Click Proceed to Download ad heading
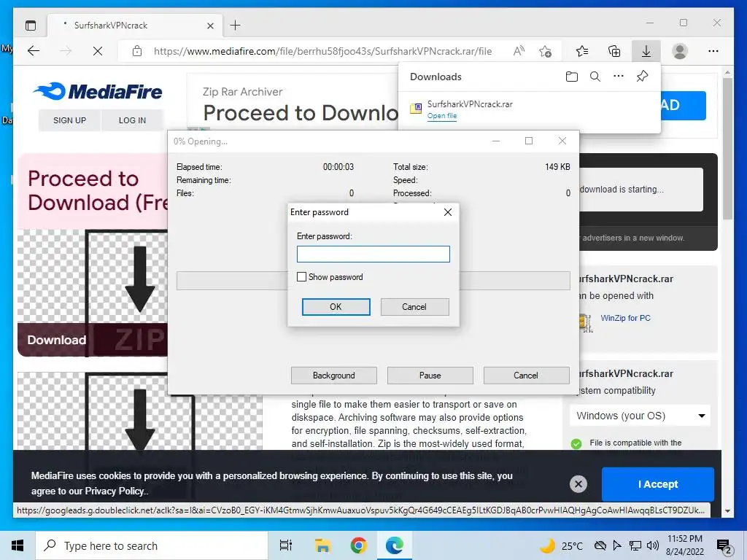 (x=98, y=190)
